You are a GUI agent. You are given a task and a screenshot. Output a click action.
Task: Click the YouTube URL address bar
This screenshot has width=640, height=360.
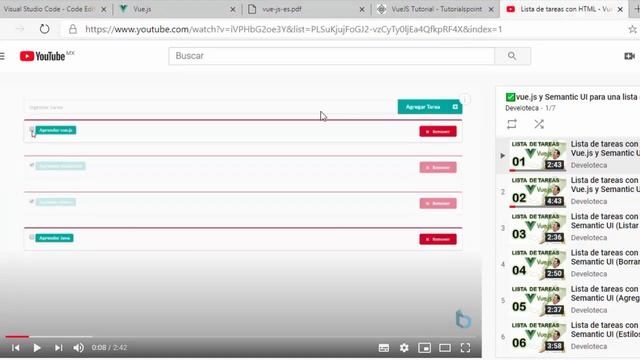point(293,29)
